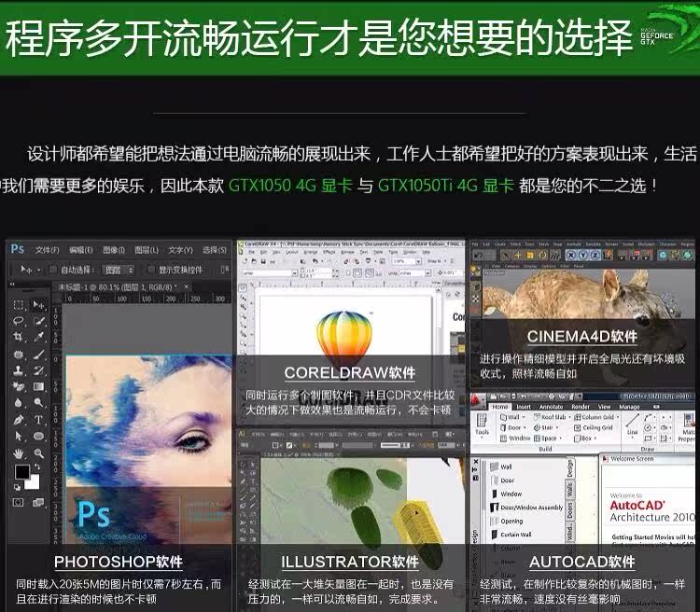The image size is (700, 612).
Task: Click Window button in AutoCAD Build panel
Action: click(515, 438)
